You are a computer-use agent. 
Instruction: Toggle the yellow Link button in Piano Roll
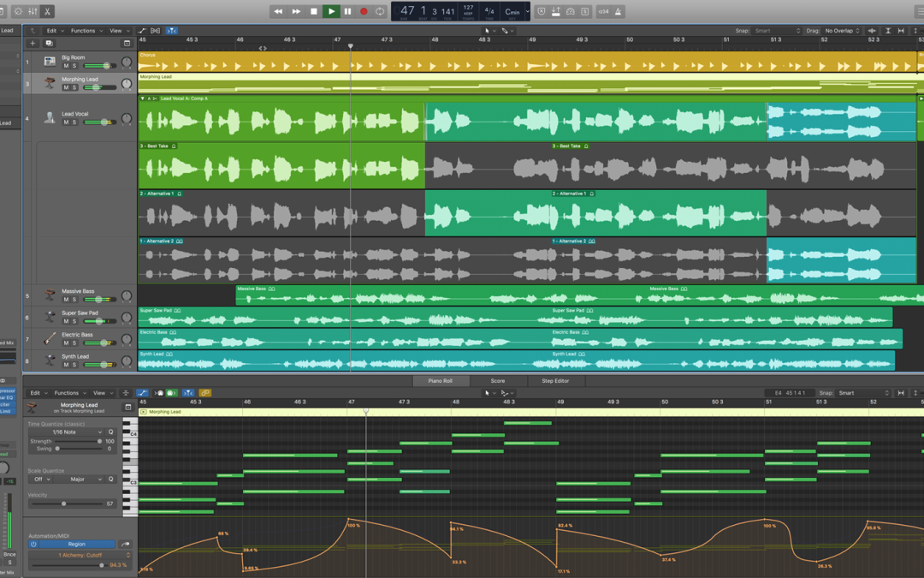(204, 393)
